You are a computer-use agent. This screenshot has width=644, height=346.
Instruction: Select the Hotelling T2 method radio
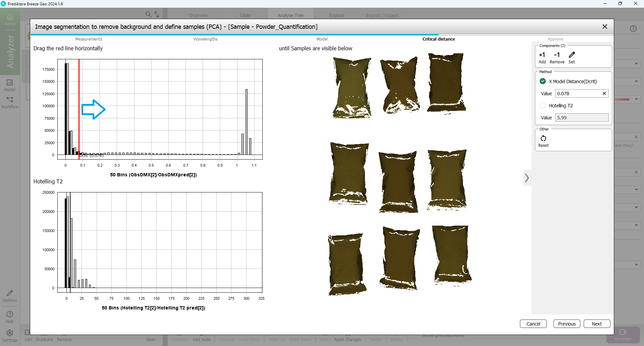(543, 106)
